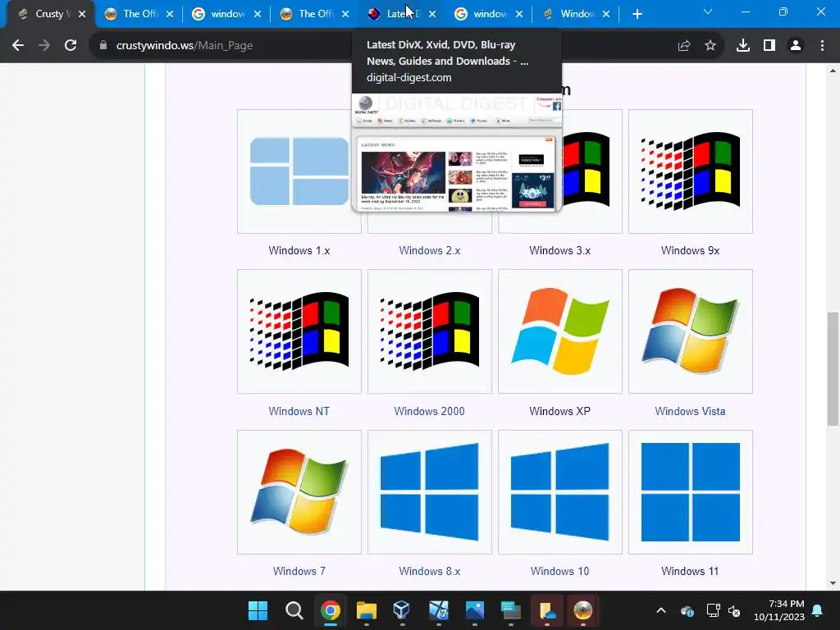Viewport: 840px width, 630px height.
Task: Follow the Windows NT text link
Action: [x=299, y=412]
